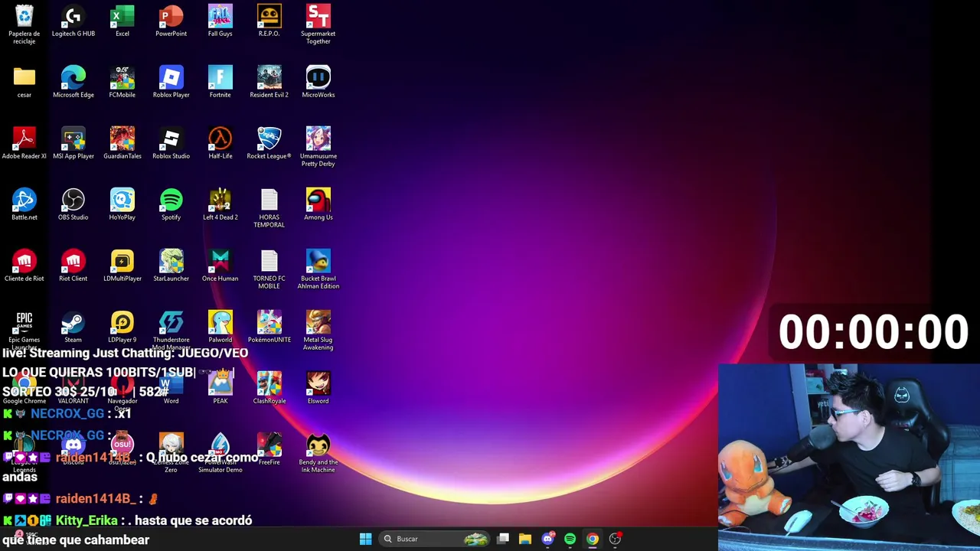Viewport: 980px width, 551px height.
Task: Select the PEAK game icon
Action: pyautogui.click(x=220, y=389)
